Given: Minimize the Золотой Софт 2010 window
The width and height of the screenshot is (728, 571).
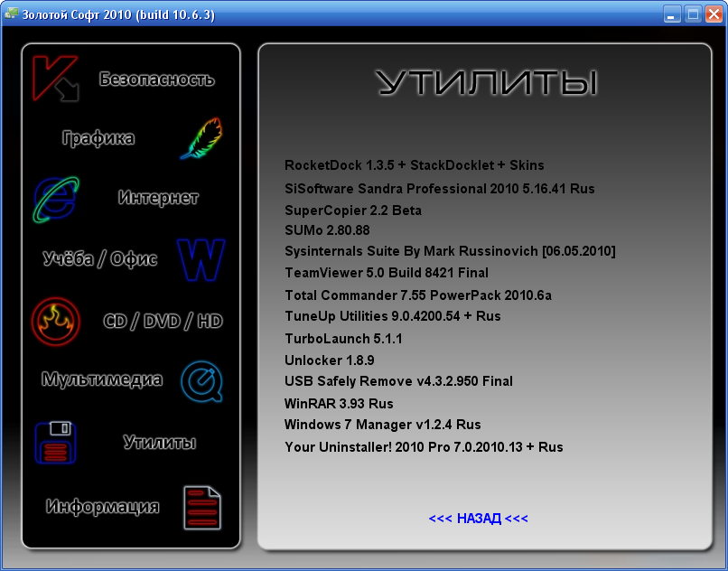Looking at the screenshot, I should (671, 14).
